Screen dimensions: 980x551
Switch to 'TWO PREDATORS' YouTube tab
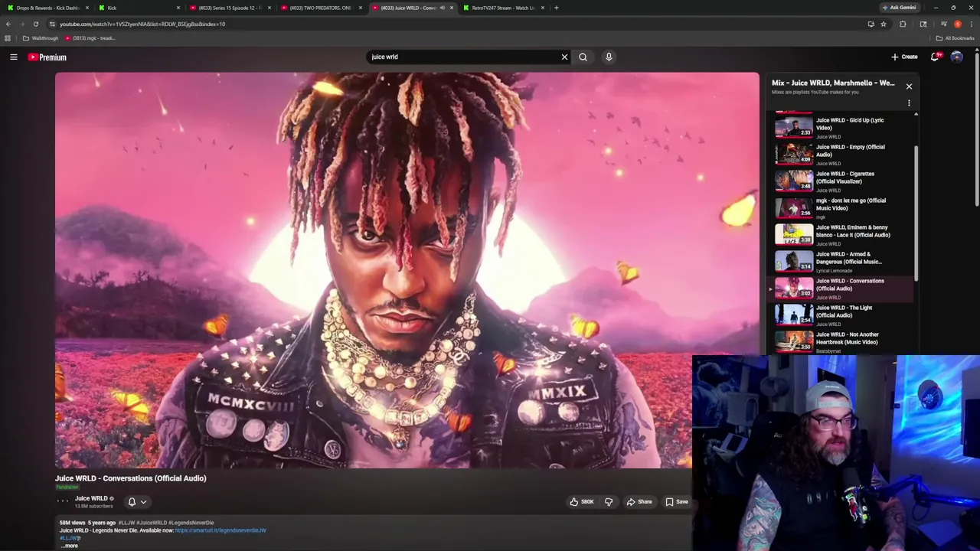pyautogui.click(x=320, y=8)
